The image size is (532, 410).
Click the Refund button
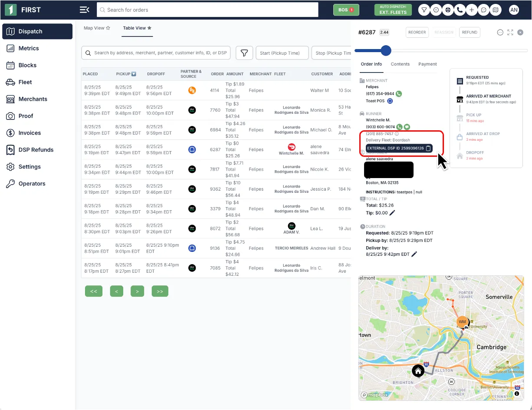coord(470,32)
